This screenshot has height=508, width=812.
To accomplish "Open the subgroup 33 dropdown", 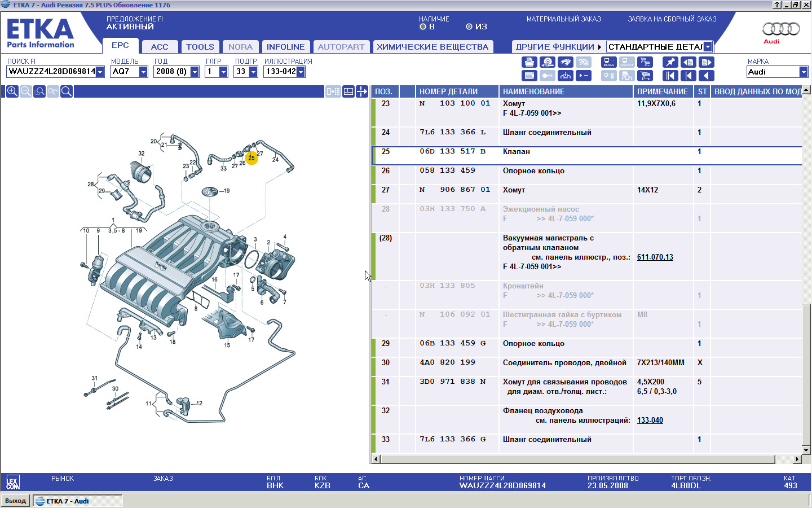I will click(x=253, y=72).
